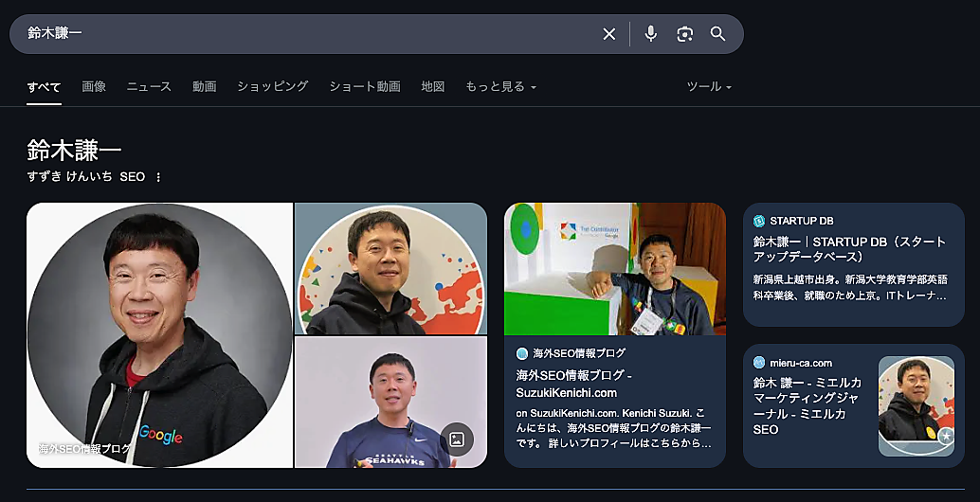Click the 海外SEO情報ブログ caption on large photo
980x502 pixels.
point(85,448)
